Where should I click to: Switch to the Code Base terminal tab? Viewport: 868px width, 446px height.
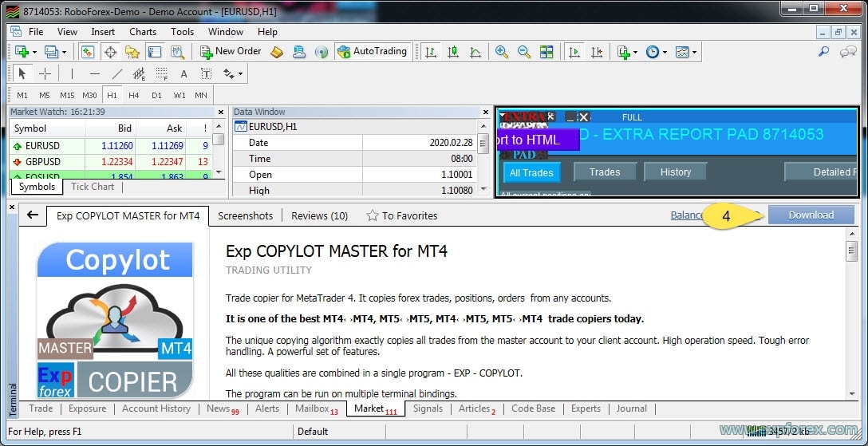tap(533, 409)
